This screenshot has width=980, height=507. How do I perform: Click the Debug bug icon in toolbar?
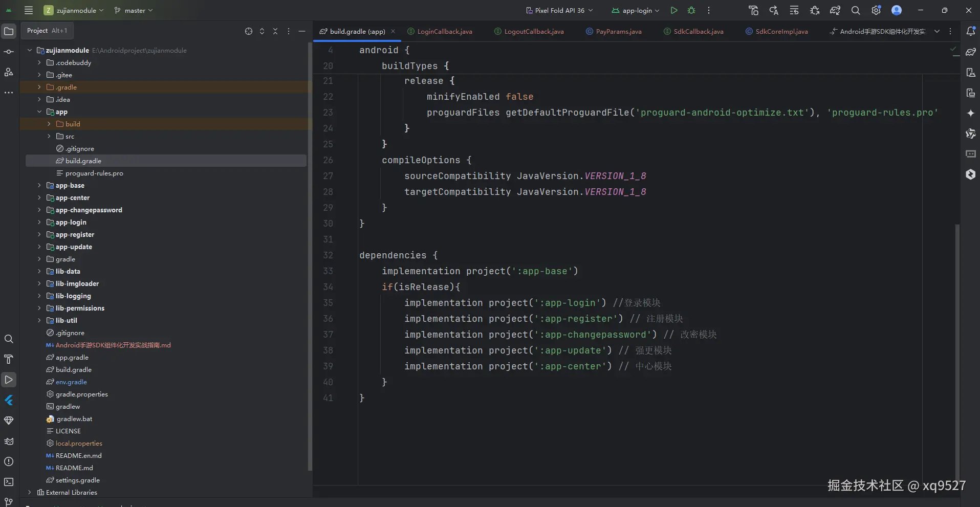tap(691, 10)
